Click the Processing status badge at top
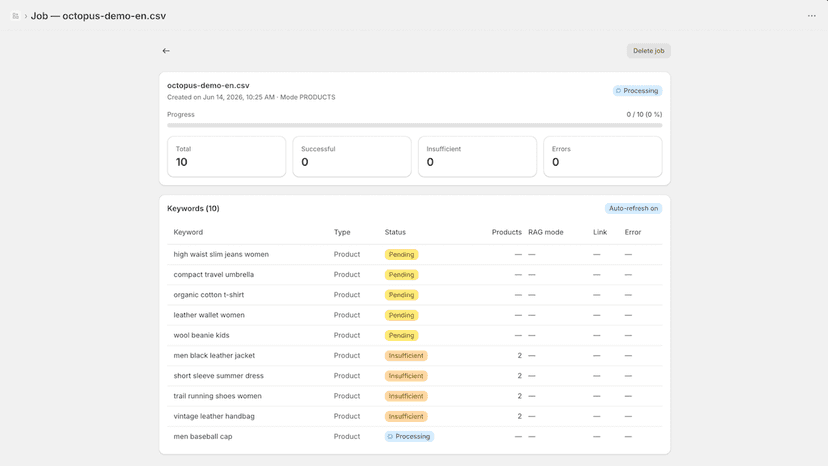The image size is (828, 466). [x=637, y=91]
